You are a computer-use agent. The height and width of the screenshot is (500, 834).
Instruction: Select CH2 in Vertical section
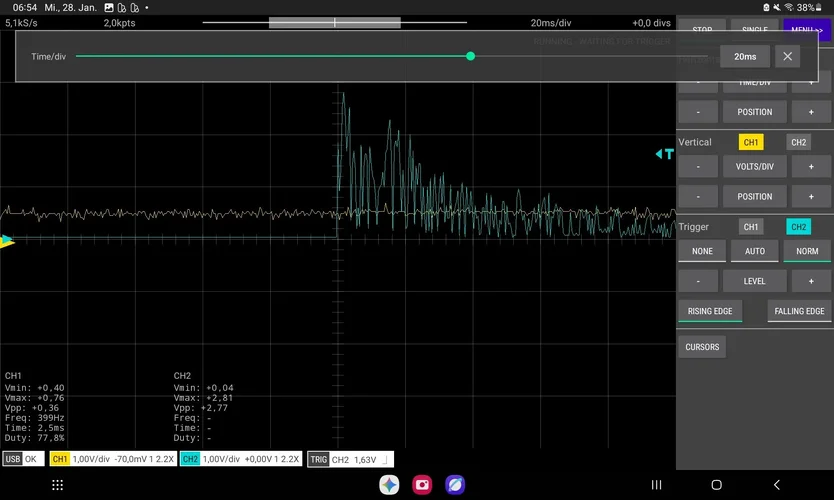pyautogui.click(x=798, y=142)
